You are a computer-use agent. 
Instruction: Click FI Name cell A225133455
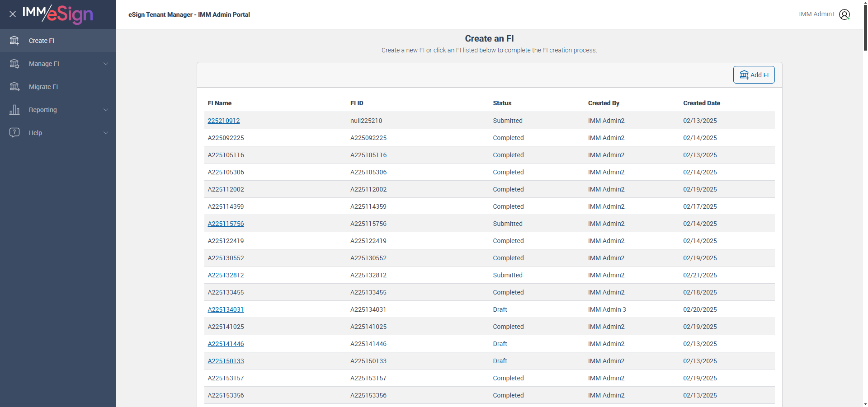pyautogui.click(x=226, y=292)
